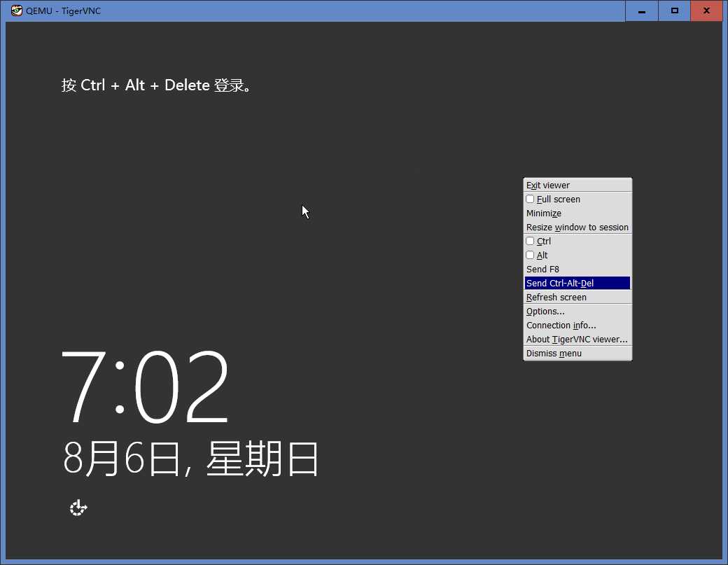This screenshot has width=728, height=565.
Task: Enable the Full screen checkbox
Action: click(x=530, y=199)
